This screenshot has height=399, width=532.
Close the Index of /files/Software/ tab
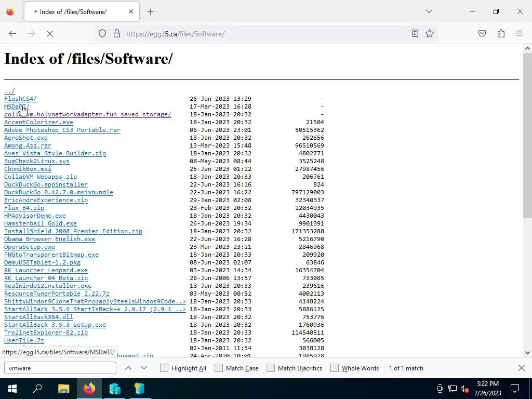click(131, 11)
